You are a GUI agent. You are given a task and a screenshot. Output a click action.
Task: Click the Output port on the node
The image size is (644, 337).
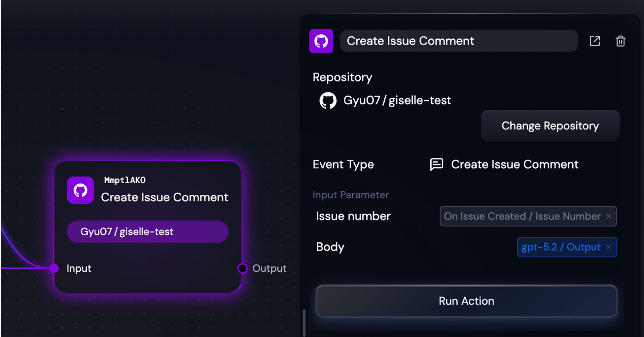(243, 268)
